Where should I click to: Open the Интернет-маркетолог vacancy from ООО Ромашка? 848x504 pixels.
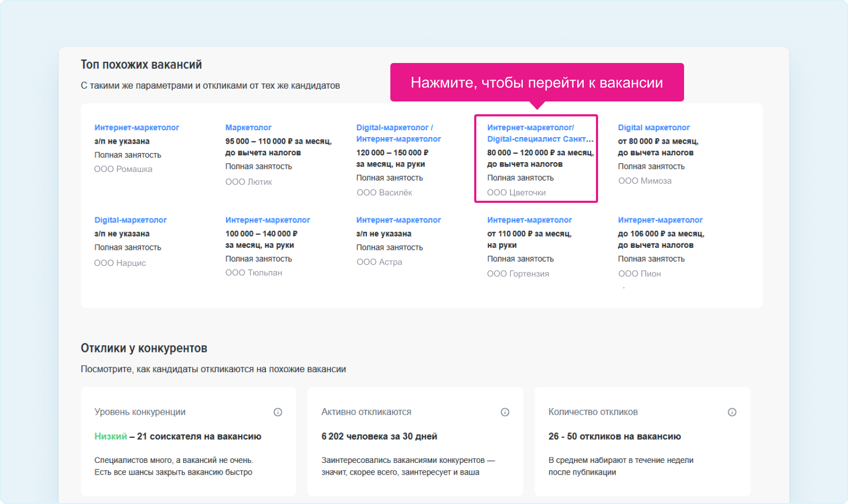(x=137, y=128)
